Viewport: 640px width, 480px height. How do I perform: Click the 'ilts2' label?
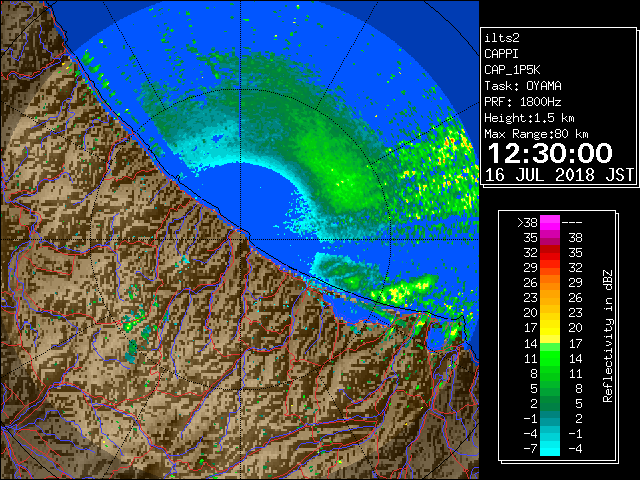pos(502,38)
